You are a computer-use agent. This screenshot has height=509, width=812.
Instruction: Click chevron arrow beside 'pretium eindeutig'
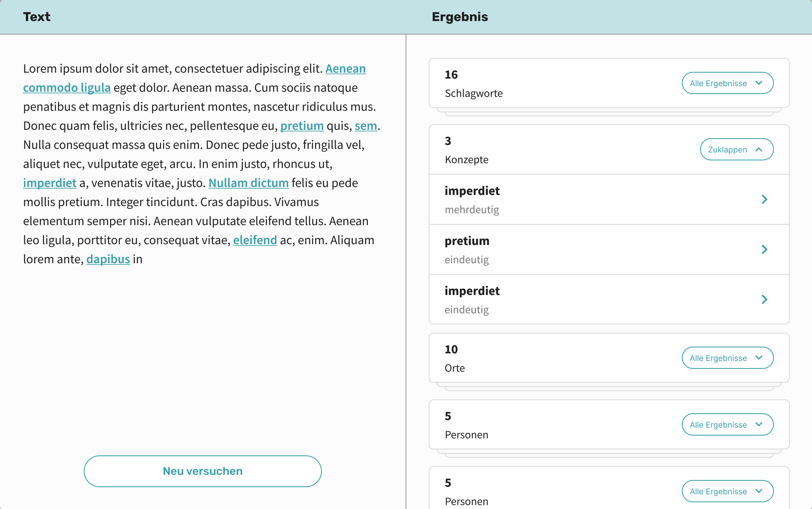click(764, 249)
